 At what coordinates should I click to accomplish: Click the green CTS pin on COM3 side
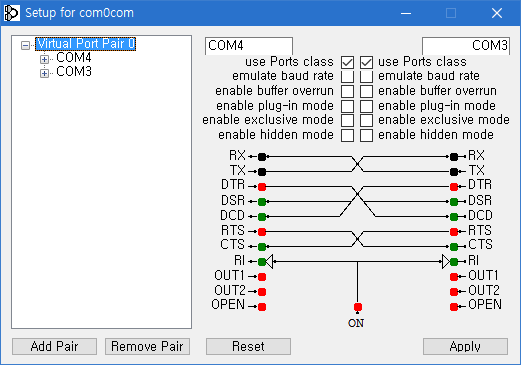pyautogui.click(x=454, y=247)
